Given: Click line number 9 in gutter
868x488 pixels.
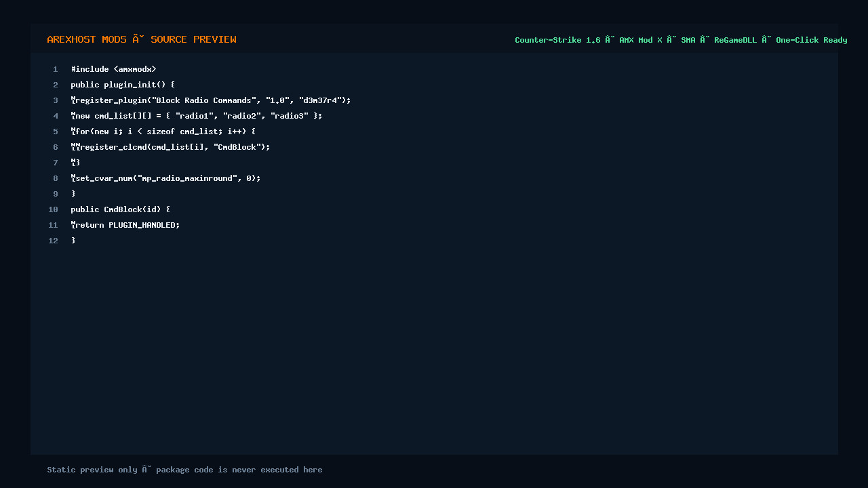Looking at the screenshot, I should coord(56,194).
